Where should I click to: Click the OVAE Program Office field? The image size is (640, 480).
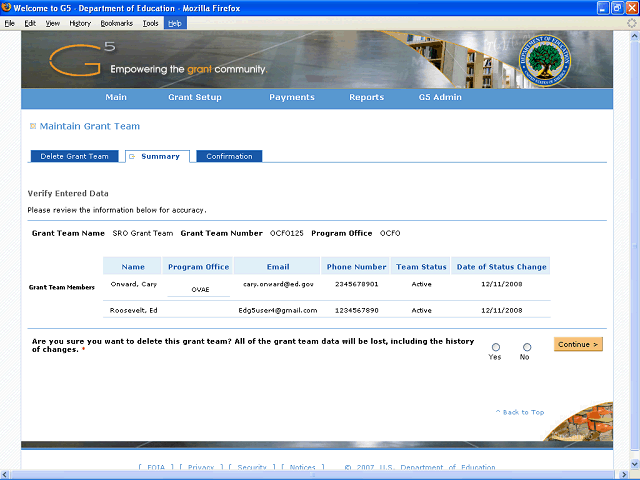click(199, 289)
